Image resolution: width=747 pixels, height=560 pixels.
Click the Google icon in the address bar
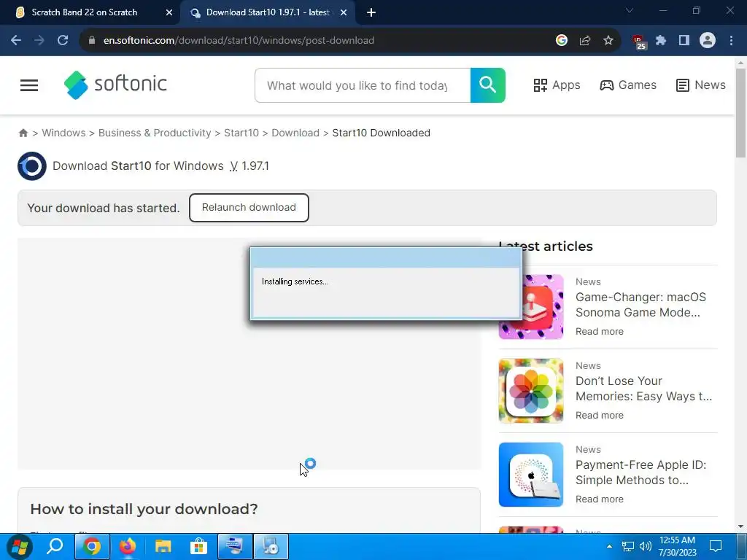[562, 41]
